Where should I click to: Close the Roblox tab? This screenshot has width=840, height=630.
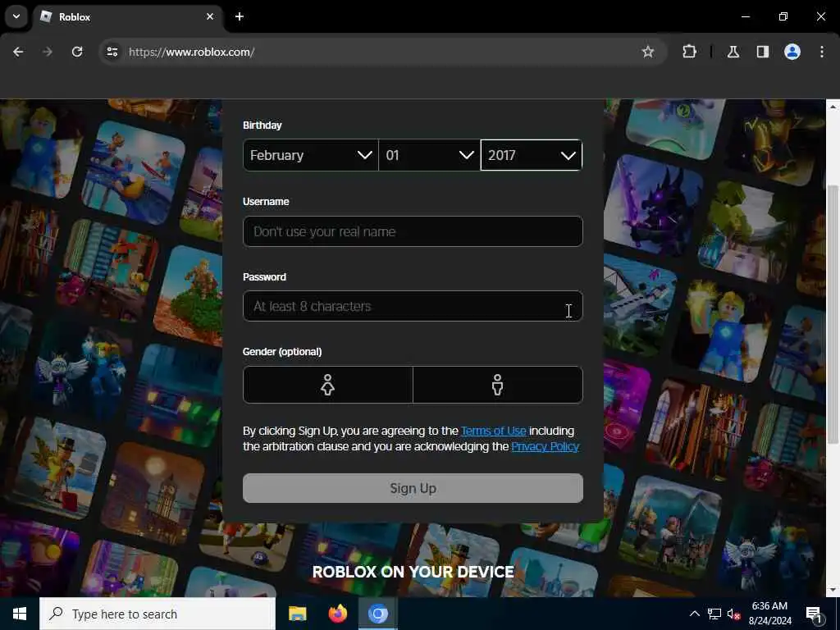[x=210, y=16]
